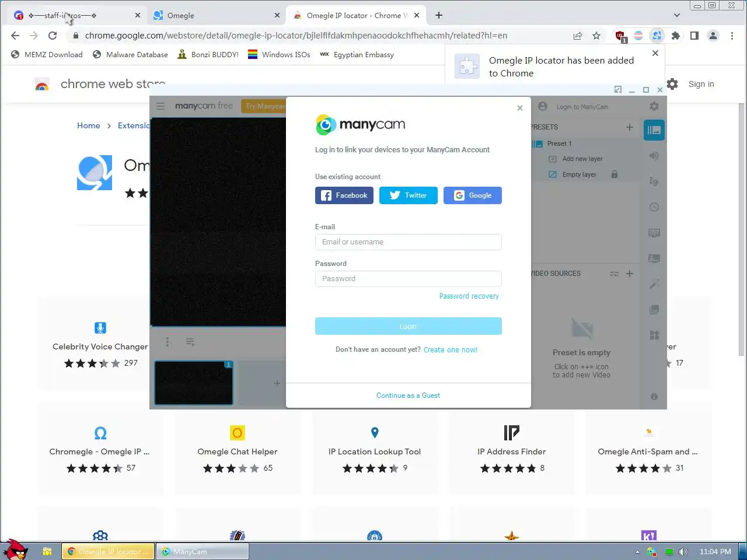Viewport: 747px width, 560px height.
Task: Open ManyCam hamburger menu icon
Action: click(160, 106)
